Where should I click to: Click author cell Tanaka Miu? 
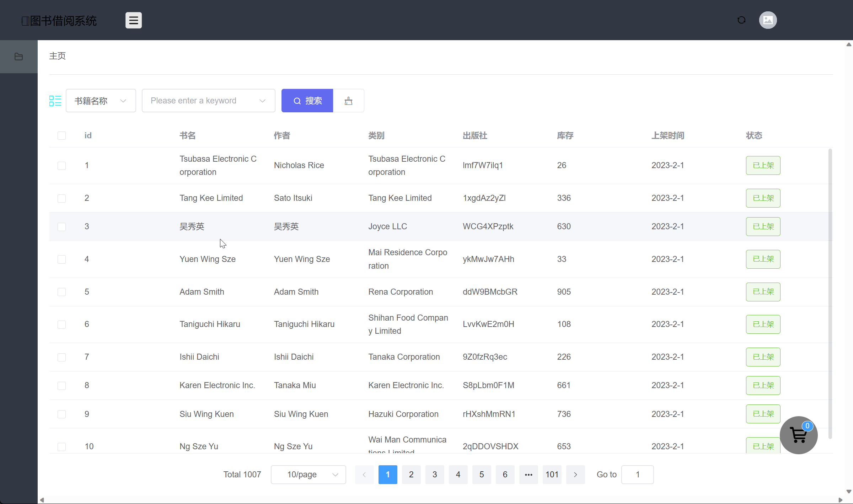click(x=295, y=385)
